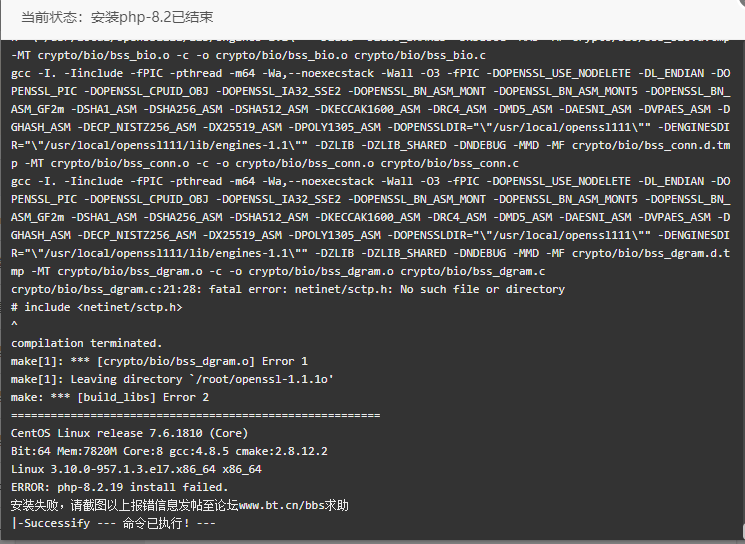Click the equals-sign separator line

195,415
